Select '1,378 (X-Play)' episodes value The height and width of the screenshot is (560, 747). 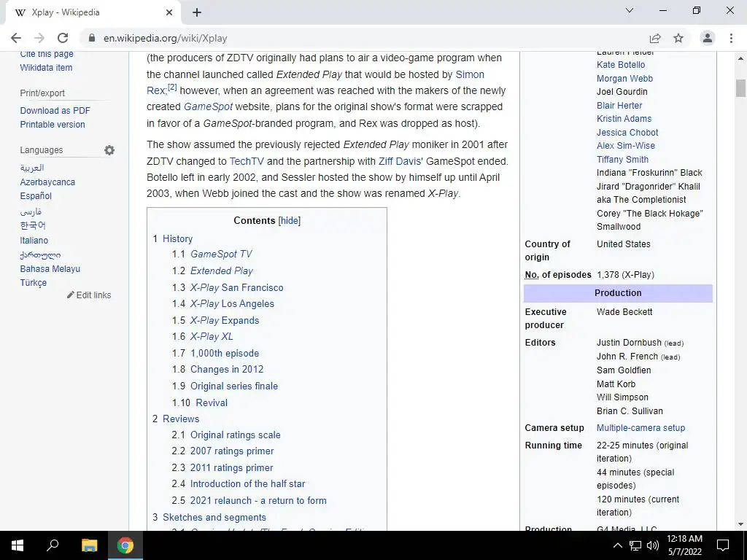(625, 275)
